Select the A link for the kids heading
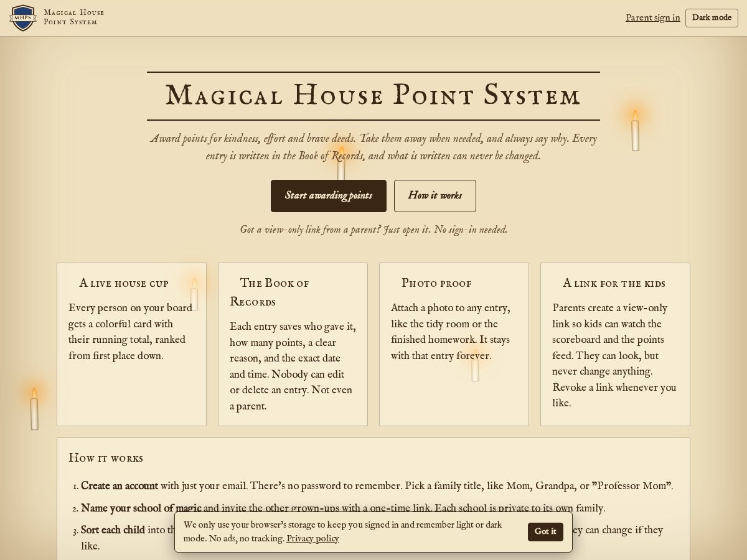Image resolution: width=747 pixels, height=560 pixels. tap(614, 283)
